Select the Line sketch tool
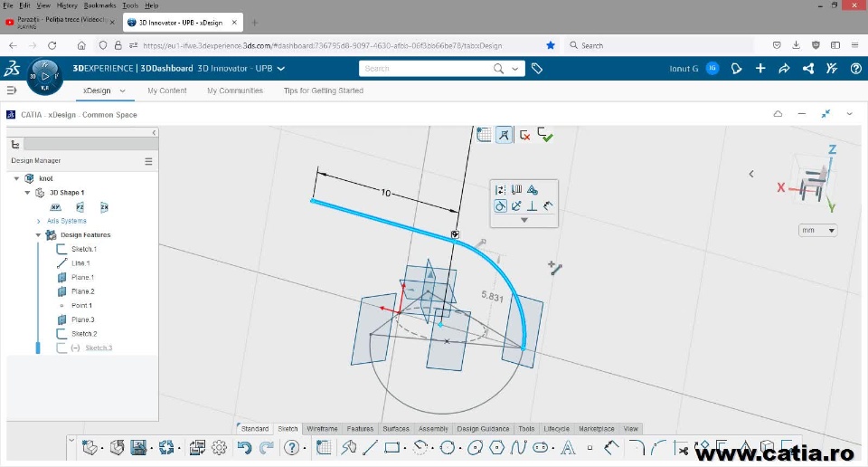 point(370,448)
